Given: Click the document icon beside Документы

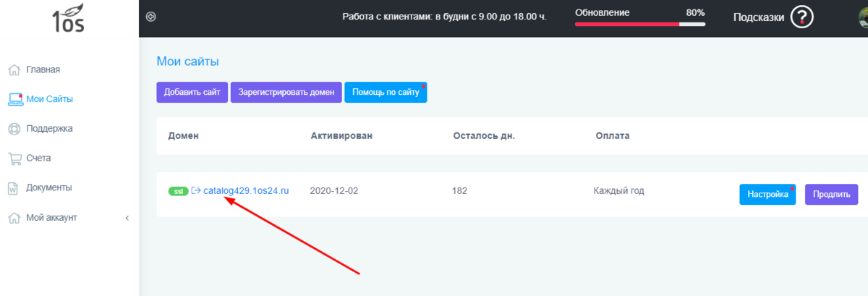Looking at the screenshot, I should tap(13, 187).
